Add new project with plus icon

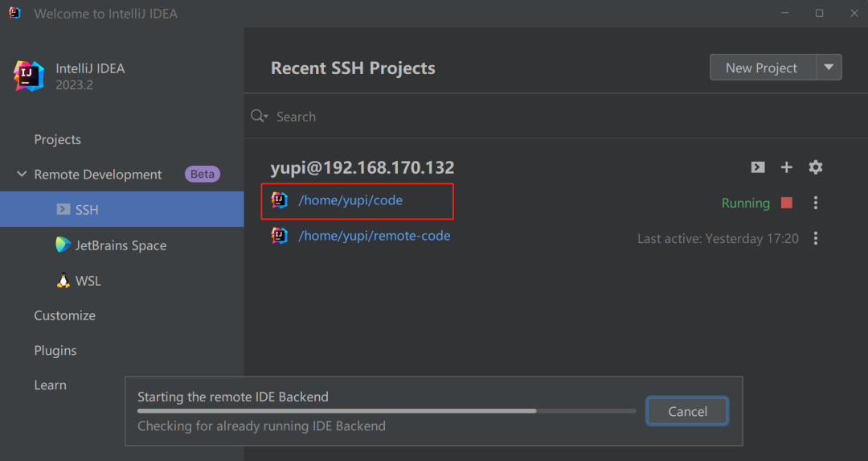[x=786, y=167]
